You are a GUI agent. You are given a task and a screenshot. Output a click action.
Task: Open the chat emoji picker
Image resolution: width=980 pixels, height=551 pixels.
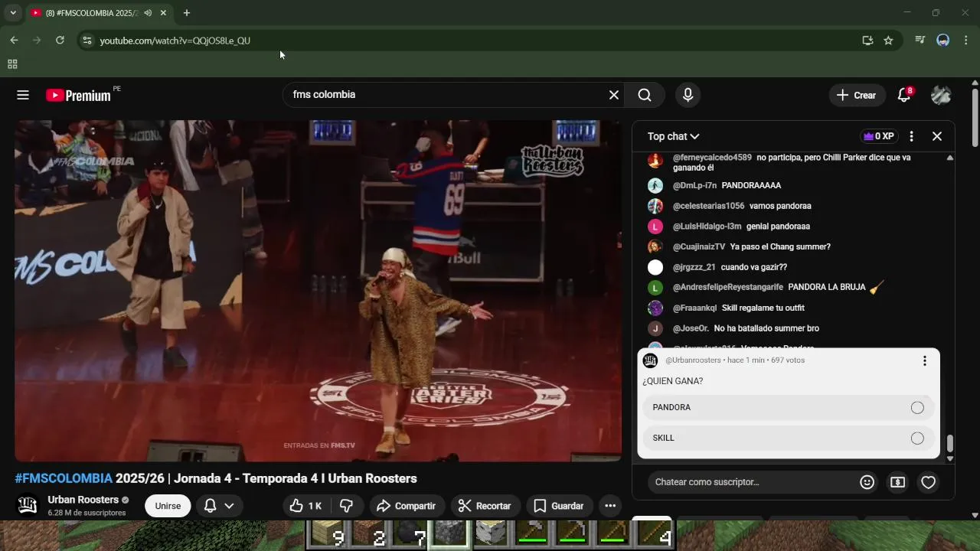point(867,482)
